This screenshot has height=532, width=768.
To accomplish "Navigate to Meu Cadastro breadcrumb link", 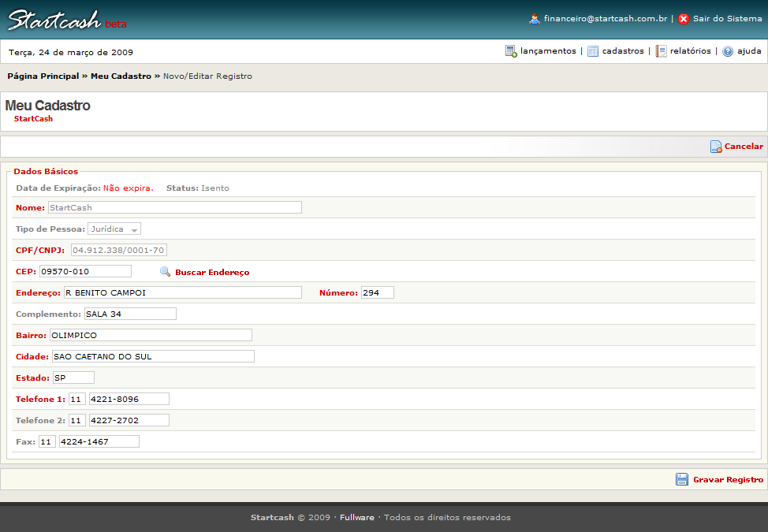I will 121,76.
